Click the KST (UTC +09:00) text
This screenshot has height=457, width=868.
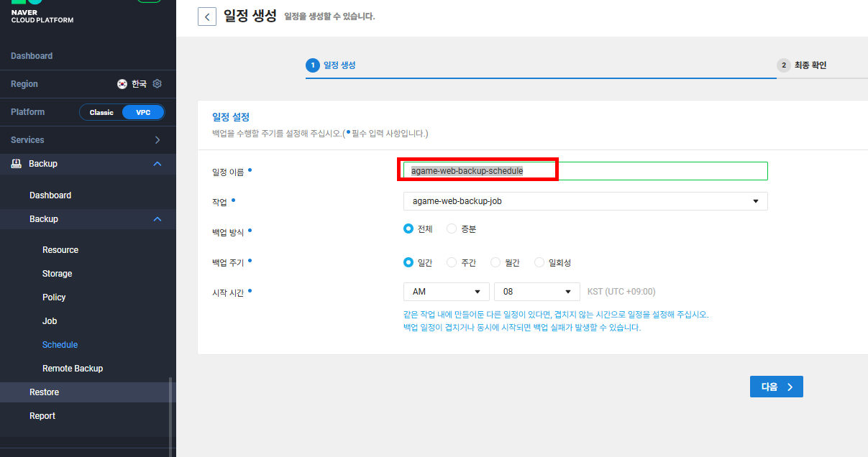(x=621, y=292)
